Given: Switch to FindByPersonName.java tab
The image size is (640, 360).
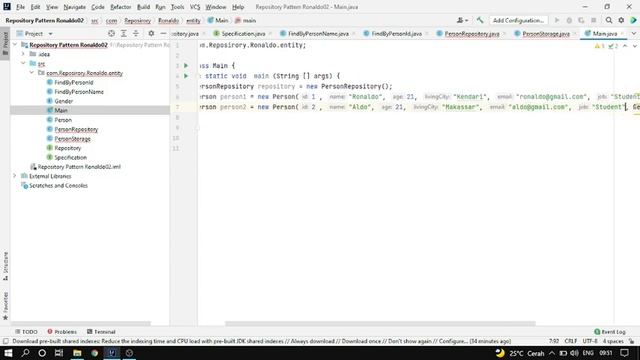Looking at the screenshot, I should pyautogui.click(x=317, y=33).
